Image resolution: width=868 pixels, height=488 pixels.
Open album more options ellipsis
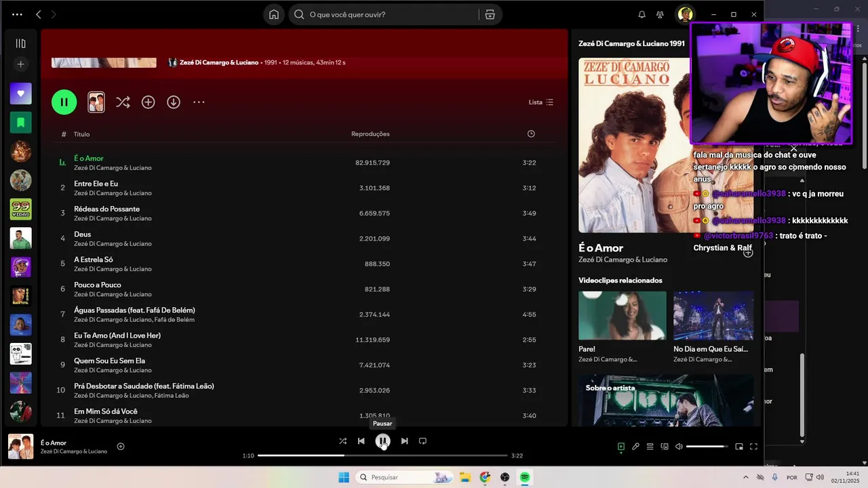[x=199, y=102]
